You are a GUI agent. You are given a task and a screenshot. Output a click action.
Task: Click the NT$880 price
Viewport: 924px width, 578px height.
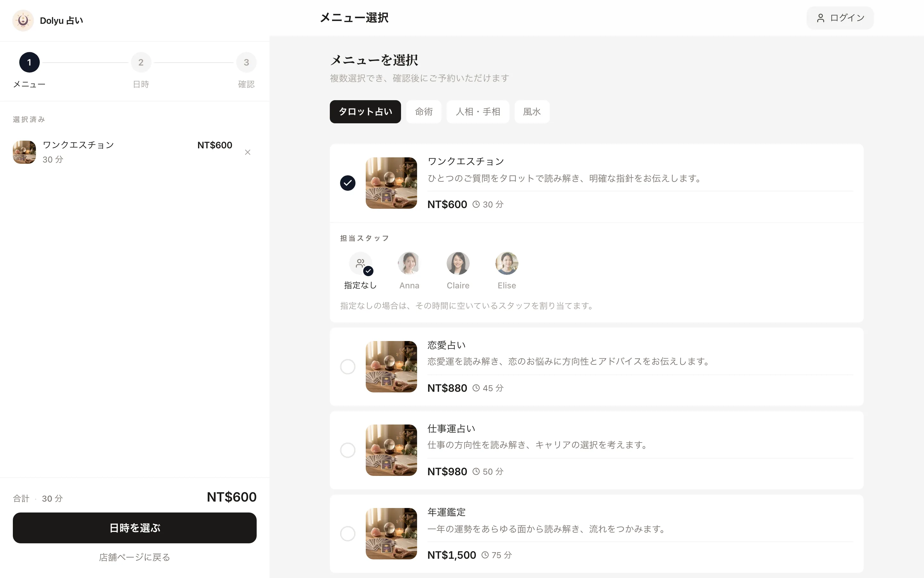click(x=447, y=388)
